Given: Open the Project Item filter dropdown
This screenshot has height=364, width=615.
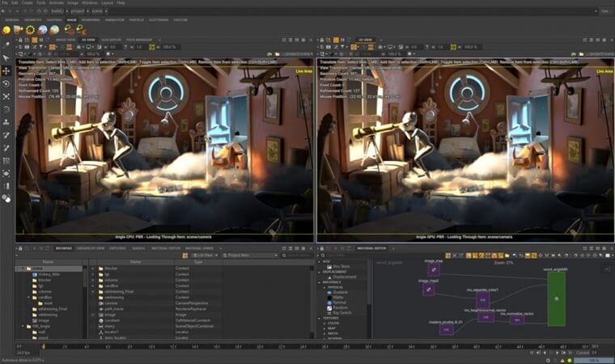Looking at the screenshot, I should (x=250, y=256).
